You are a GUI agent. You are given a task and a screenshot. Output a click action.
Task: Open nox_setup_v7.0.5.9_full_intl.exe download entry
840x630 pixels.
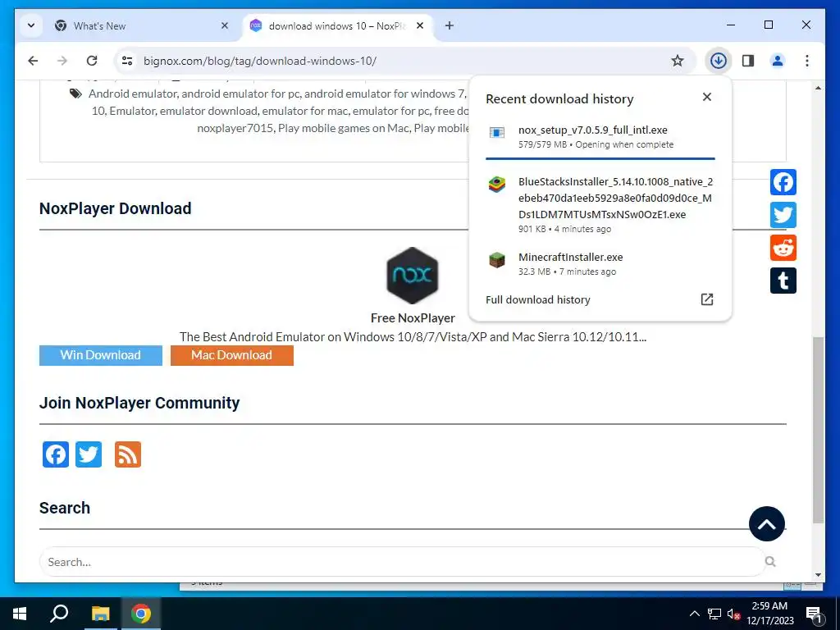600,137
